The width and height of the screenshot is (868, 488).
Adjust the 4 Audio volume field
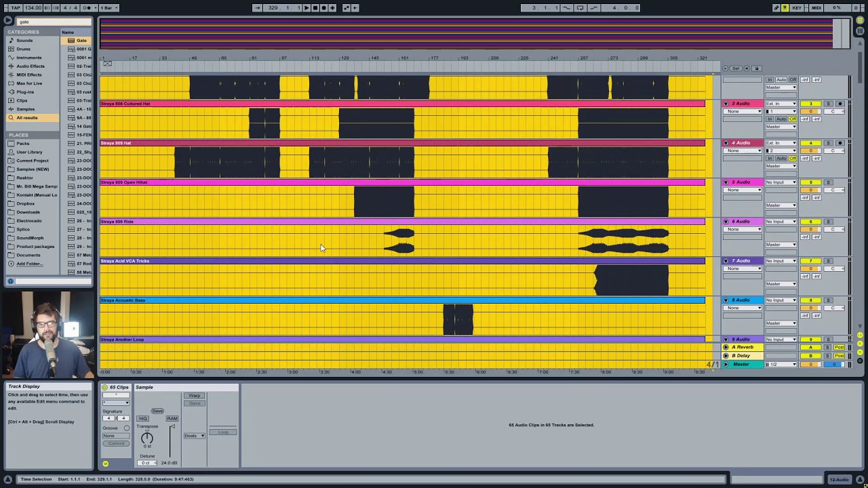pos(810,150)
